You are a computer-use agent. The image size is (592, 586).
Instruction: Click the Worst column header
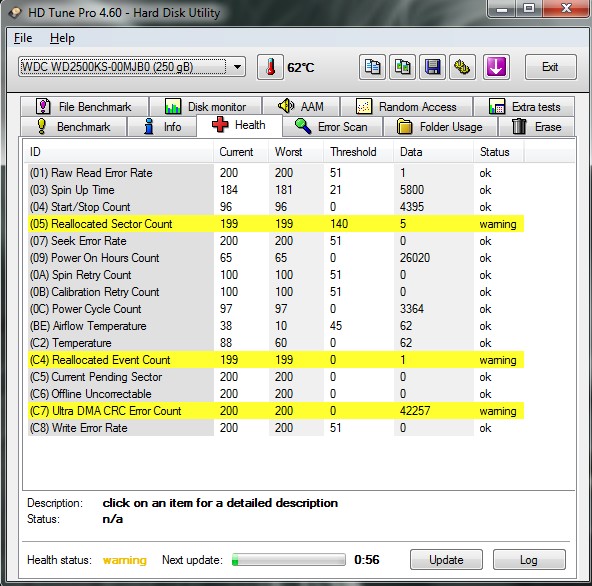(296, 152)
